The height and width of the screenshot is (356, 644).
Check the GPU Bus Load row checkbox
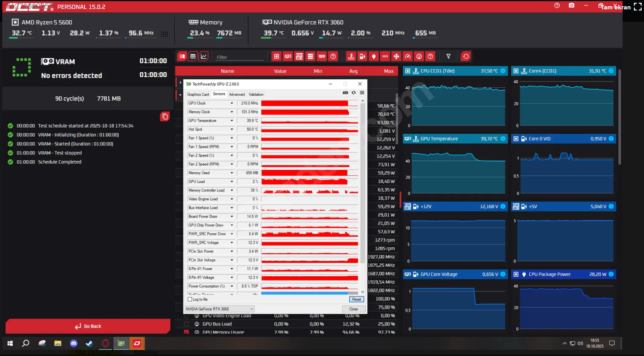point(186,324)
